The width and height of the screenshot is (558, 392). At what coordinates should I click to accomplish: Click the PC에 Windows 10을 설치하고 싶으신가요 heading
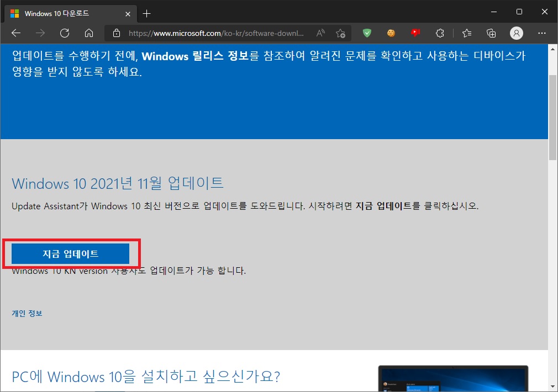coord(146,377)
